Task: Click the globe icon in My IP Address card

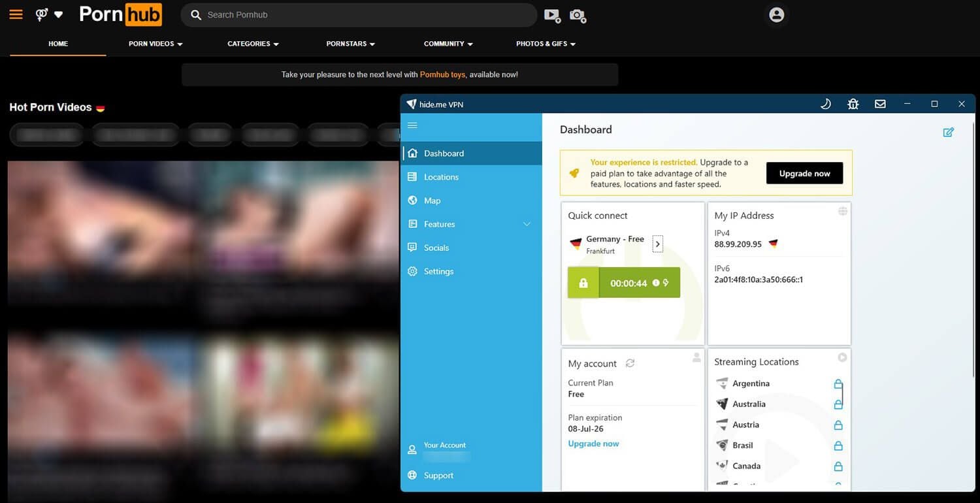Action: [x=843, y=211]
